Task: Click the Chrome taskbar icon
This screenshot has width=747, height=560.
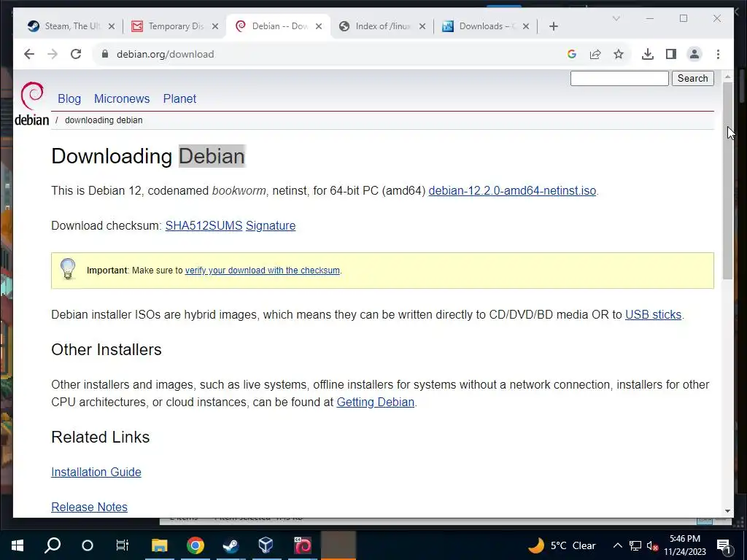Action: (196, 545)
